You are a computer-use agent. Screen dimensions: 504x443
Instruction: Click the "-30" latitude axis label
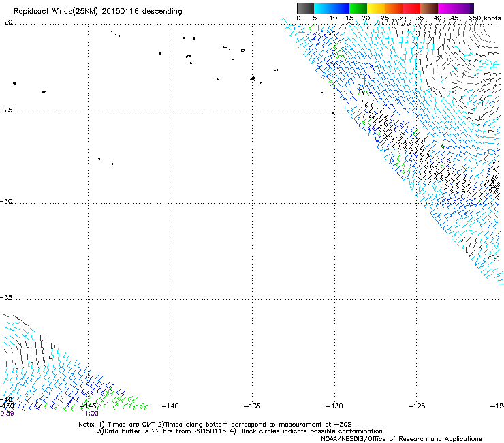pos(6,201)
